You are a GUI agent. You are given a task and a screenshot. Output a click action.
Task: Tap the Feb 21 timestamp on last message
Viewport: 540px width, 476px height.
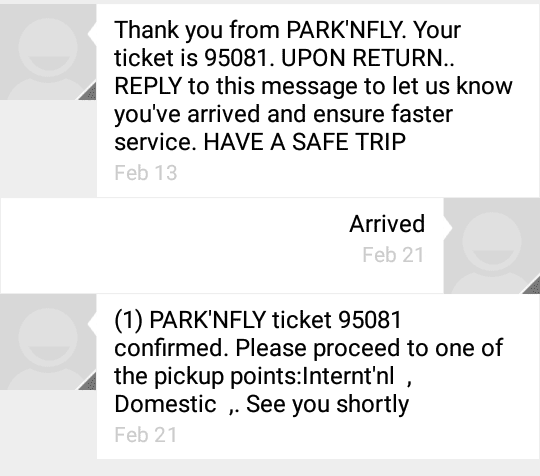point(146,435)
